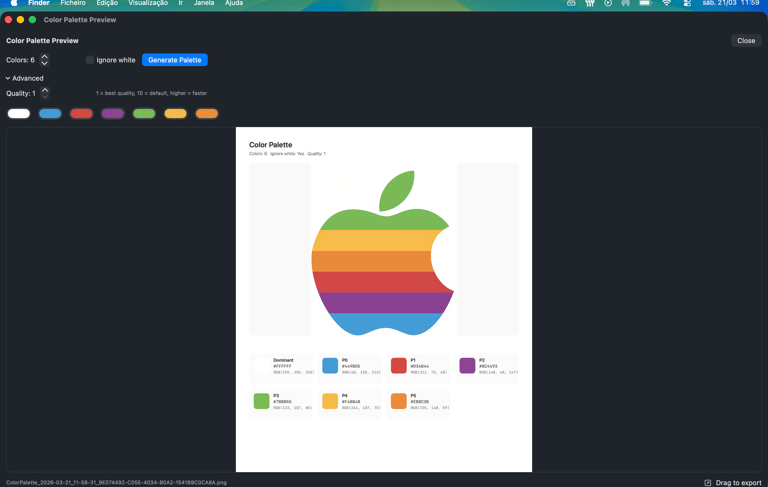Open the Edição menu

tap(107, 3)
